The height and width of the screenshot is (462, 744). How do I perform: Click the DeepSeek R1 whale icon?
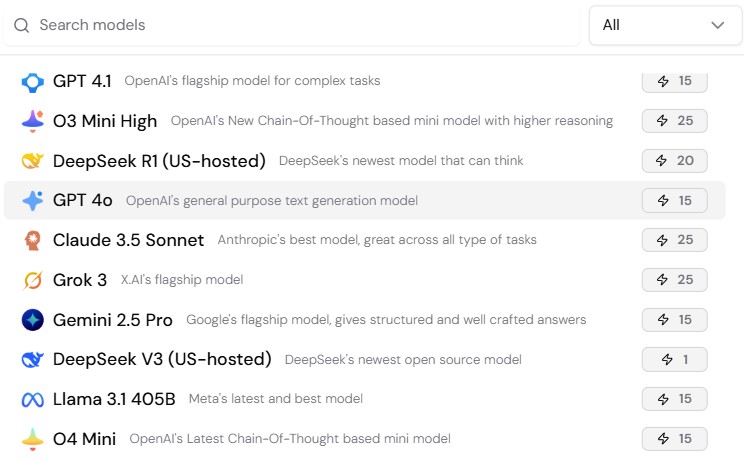click(32, 161)
